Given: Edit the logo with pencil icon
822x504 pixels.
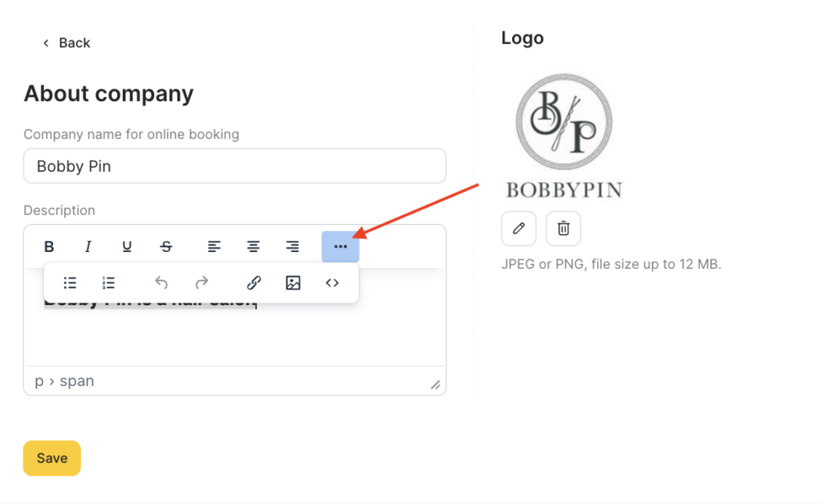Looking at the screenshot, I should [519, 229].
